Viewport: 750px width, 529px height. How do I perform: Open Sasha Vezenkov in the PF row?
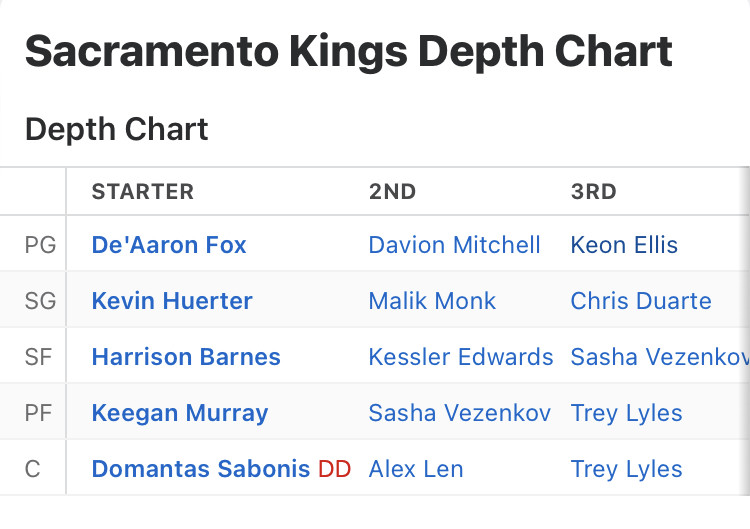point(460,413)
